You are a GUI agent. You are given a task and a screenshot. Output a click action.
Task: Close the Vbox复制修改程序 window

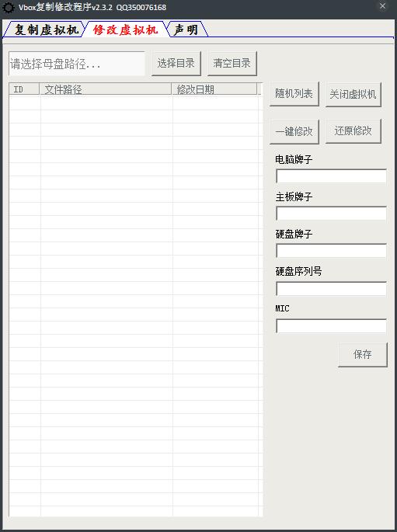coord(383,6)
